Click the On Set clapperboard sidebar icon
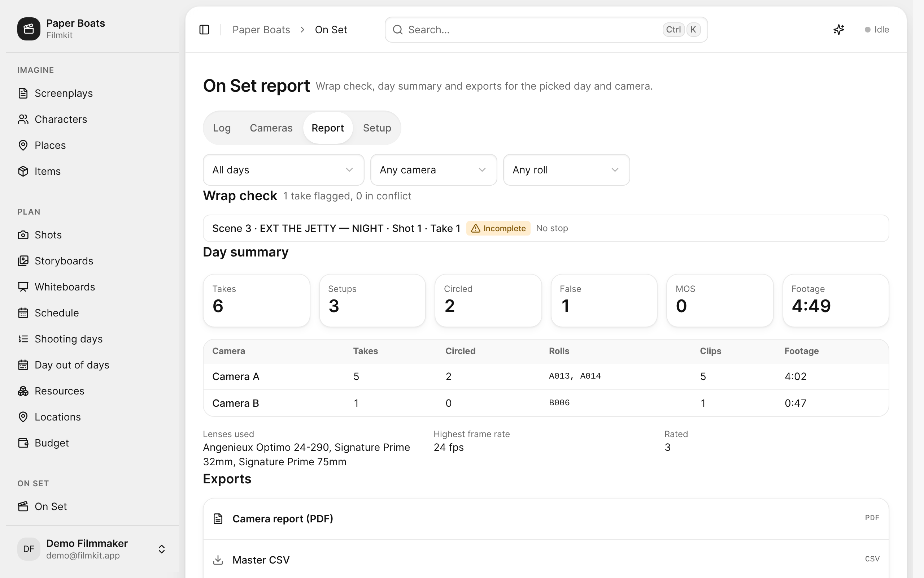This screenshot has height=578, width=924. [x=23, y=506]
